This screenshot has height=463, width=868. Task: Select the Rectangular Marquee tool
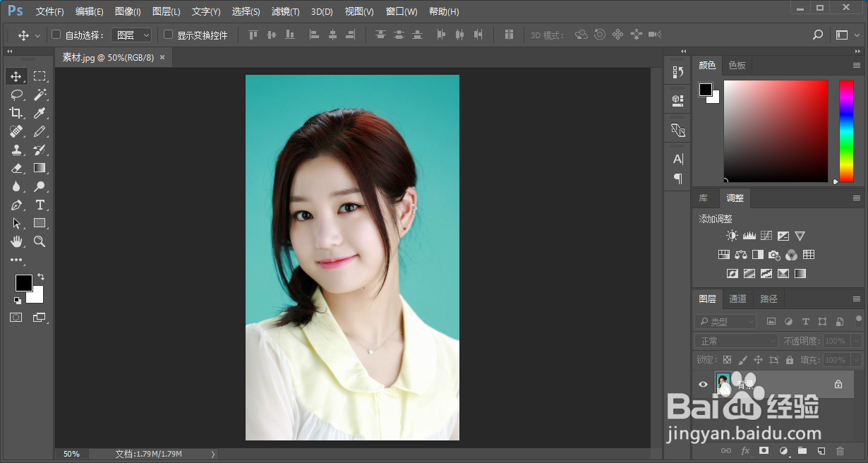point(40,76)
